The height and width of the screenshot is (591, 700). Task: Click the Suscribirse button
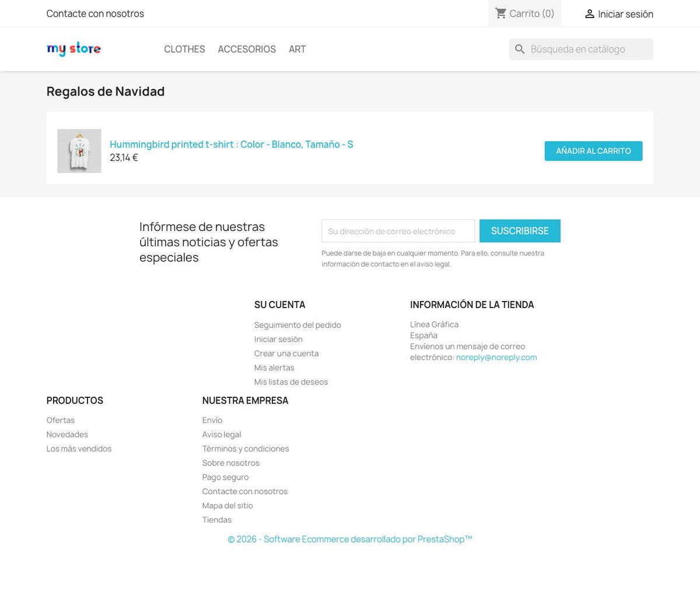pyautogui.click(x=520, y=231)
